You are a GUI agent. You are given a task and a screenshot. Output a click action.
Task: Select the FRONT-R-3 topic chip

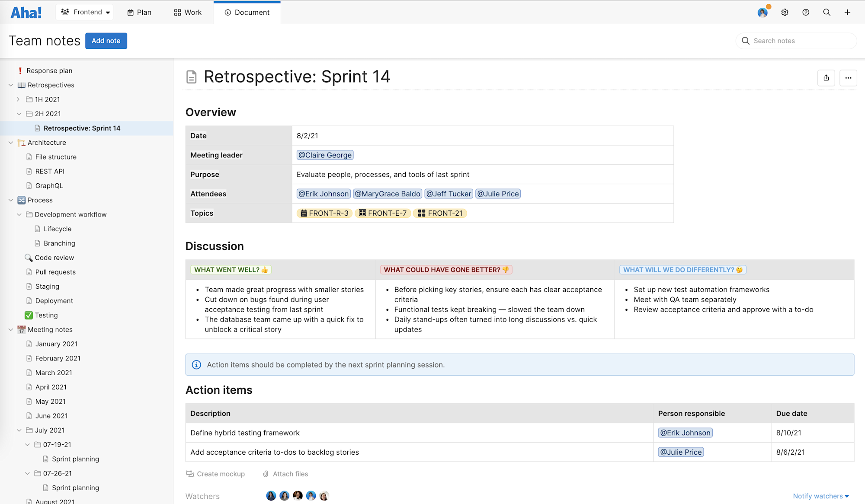click(324, 213)
